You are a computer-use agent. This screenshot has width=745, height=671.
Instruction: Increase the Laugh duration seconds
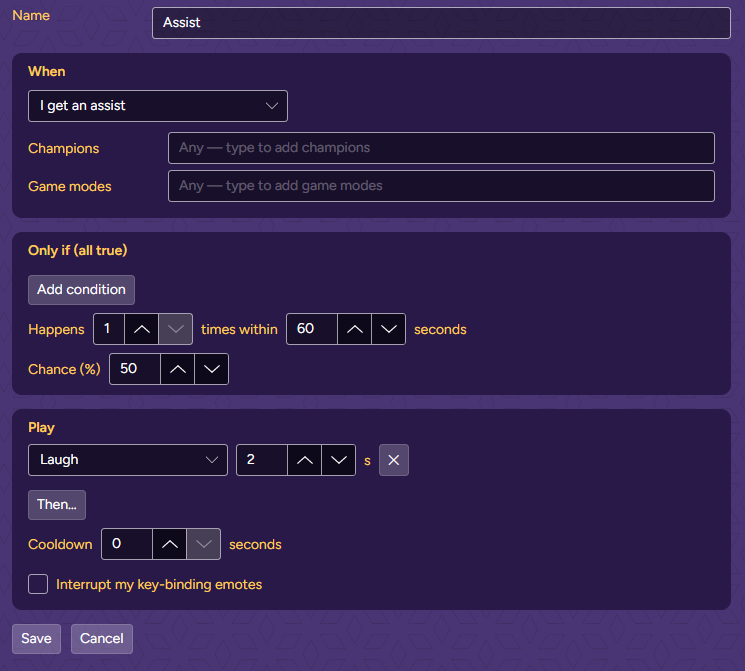[305, 460]
